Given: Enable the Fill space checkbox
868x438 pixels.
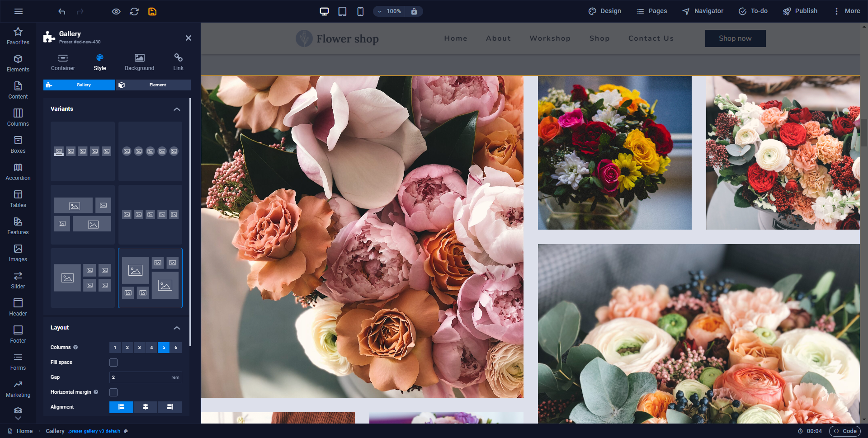Looking at the screenshot, I should coord(113,363).
